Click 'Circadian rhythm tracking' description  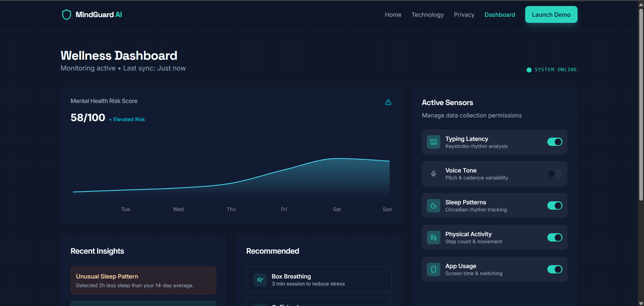point(476,210)
